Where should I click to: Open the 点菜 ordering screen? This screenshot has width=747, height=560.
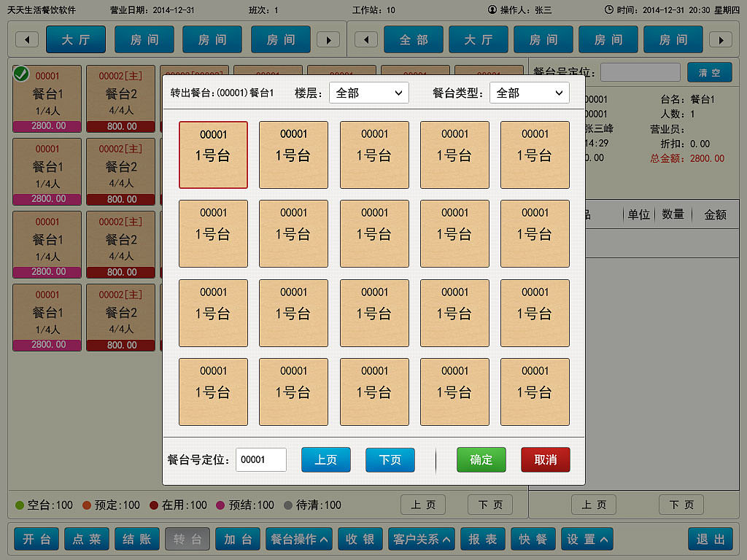(86, 539)
